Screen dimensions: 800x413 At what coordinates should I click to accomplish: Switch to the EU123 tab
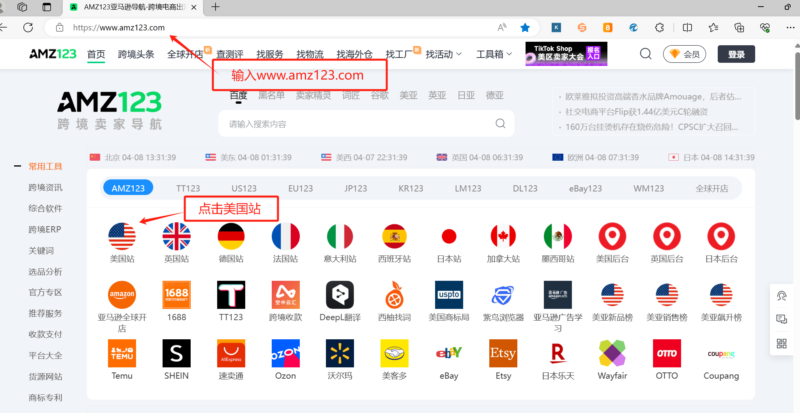tap(300, 188)
